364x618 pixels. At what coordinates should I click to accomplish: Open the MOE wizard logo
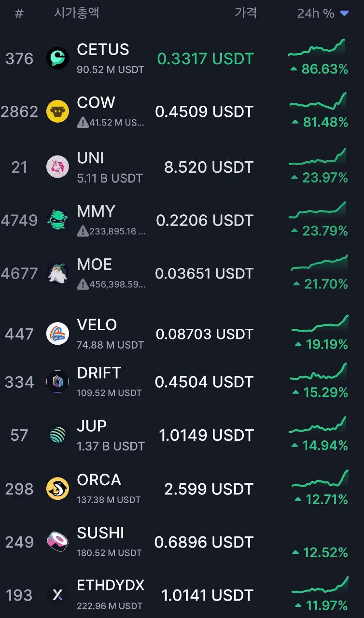pos(57,273)
